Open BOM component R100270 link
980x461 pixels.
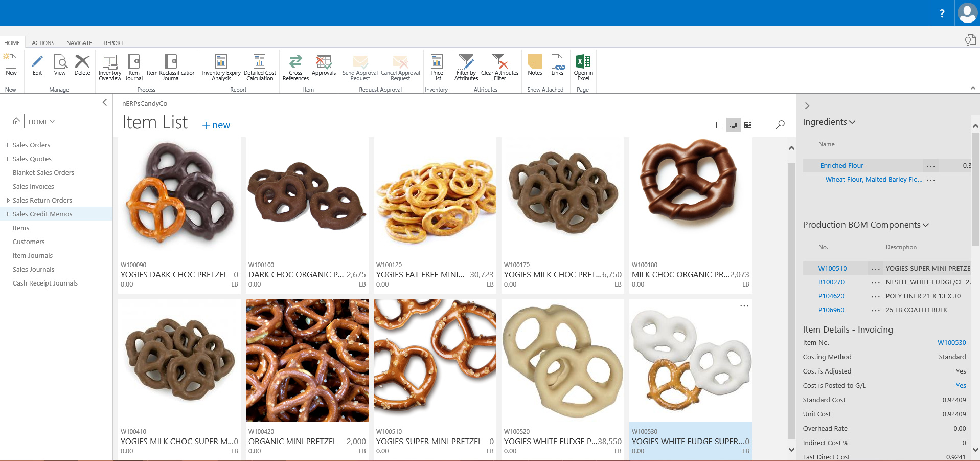831,282
